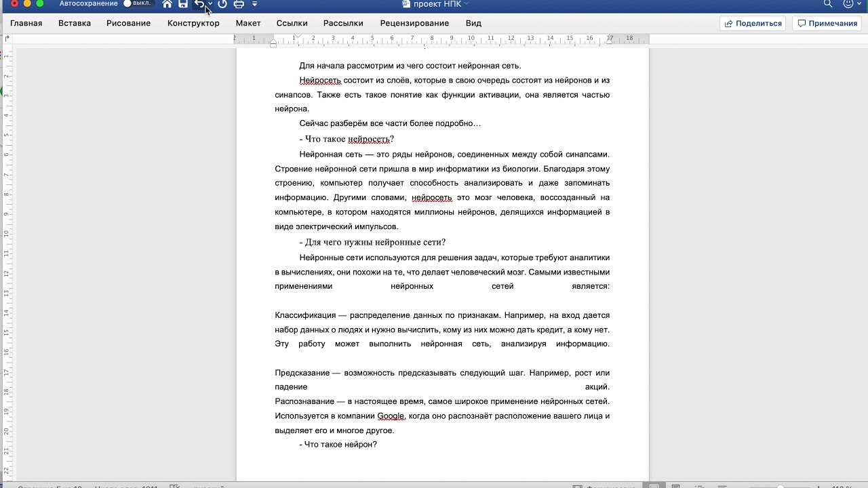Image resolution: width=868 pixels, height=488 pixels.
Task: Select the Вид tab
Action: (473, 23)
